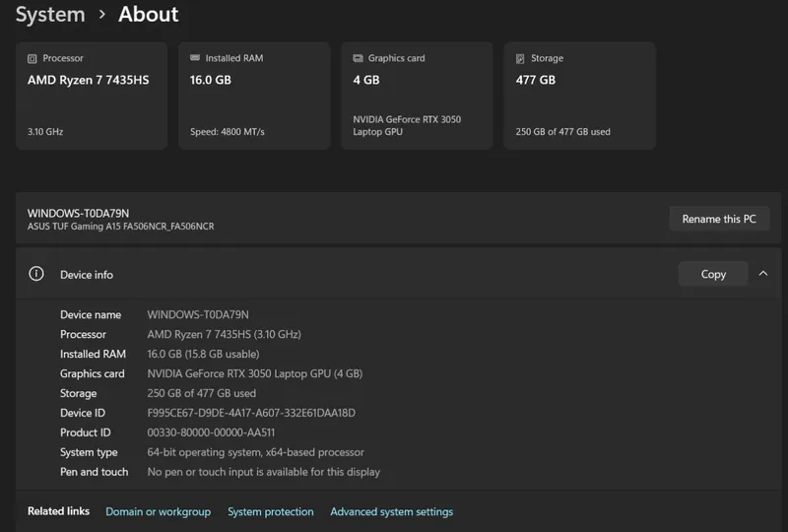Image resolution: width=788 pixels, height=532 pixels.
Task: Click NVIDIA GeForce RTX 3050 Laptop GPU card text
Action: pyautogui.click(x=407, y=126)
